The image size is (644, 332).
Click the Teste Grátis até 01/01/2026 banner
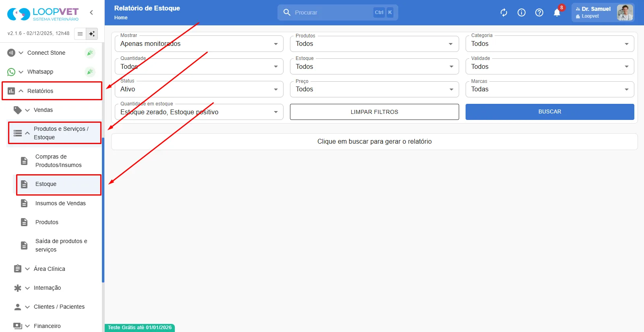pos(140,328)
